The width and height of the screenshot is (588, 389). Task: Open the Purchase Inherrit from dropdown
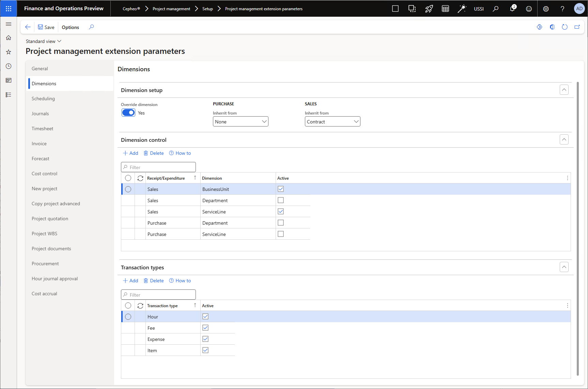(x=241, y=122)
